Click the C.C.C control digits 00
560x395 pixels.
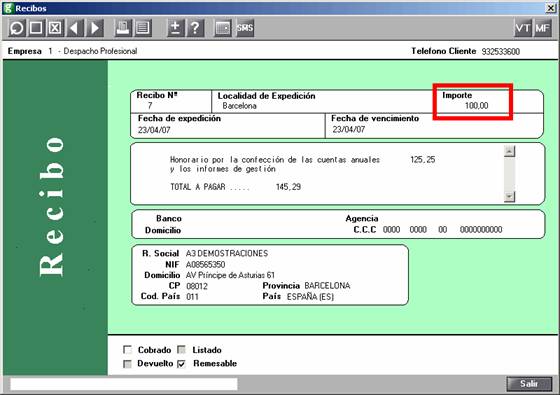(442, 230)
